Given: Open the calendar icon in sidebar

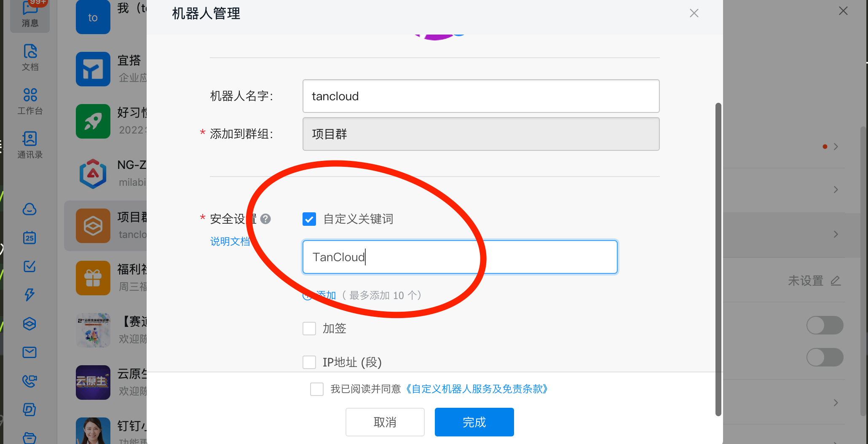Looking at the screenshot, I should [x=29, y=238].
